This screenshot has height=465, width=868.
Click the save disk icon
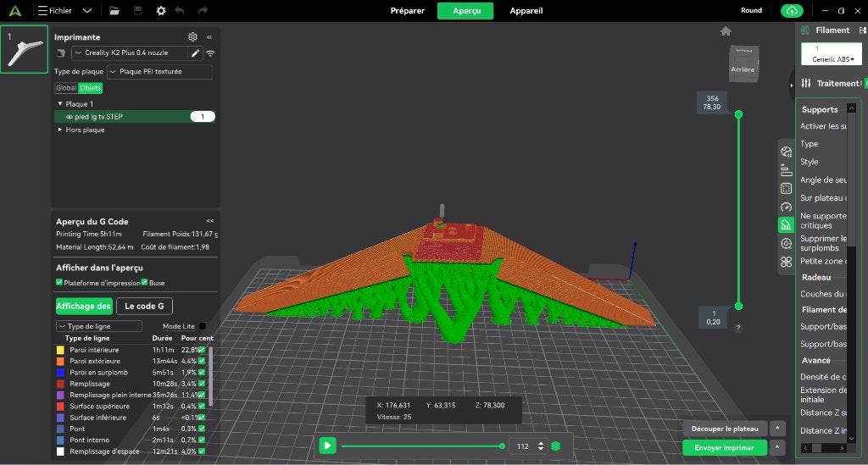pyautogui.click(x=138, y=10)
